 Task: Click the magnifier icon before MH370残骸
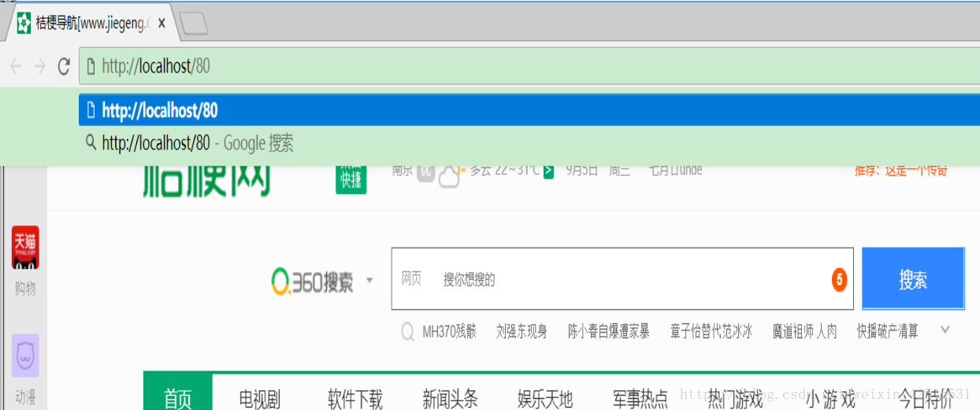(407, 332)
